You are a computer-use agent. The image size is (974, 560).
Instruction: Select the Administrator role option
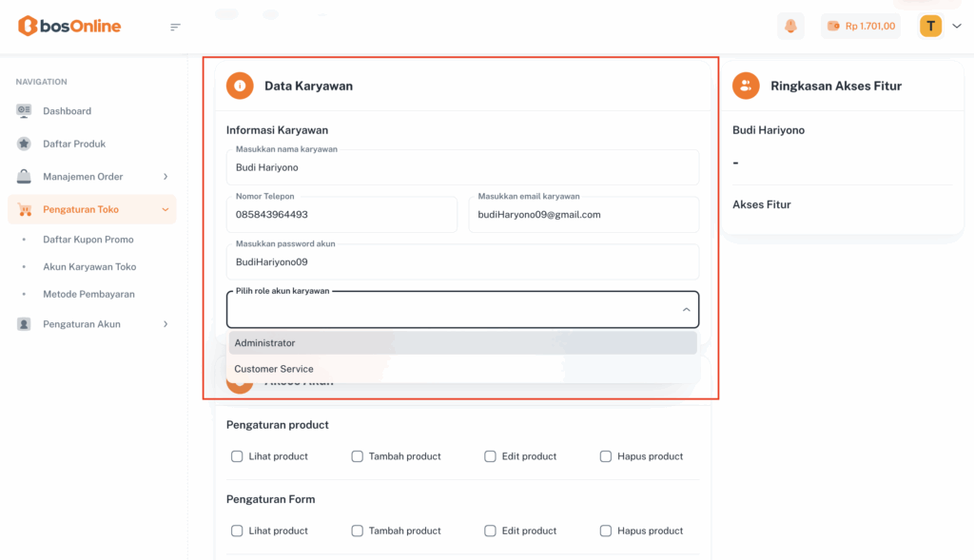click(462, 343)
